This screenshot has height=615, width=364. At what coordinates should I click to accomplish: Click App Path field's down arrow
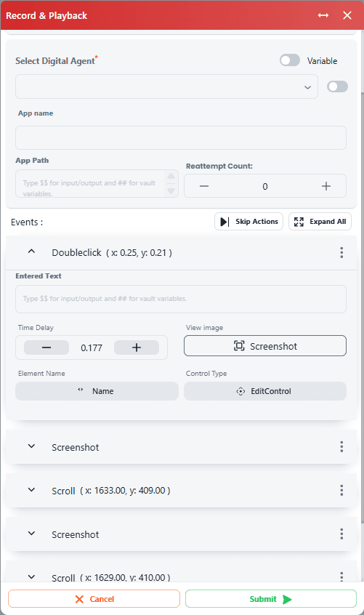171,191
